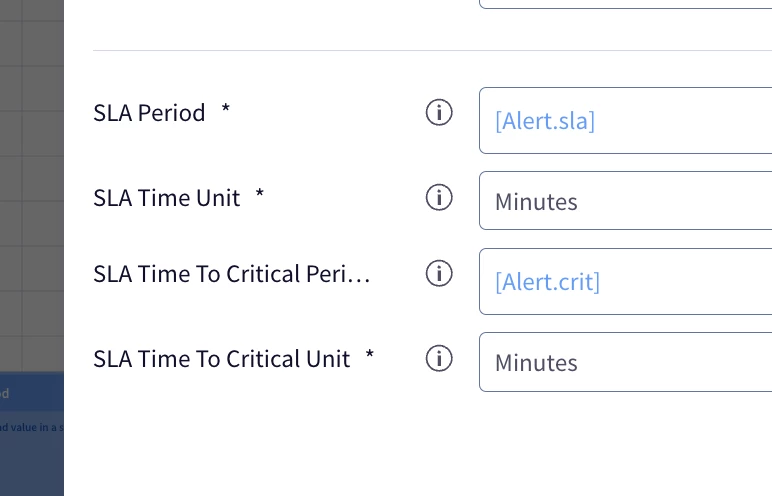Screen dimensions: 772x496
Task: Click the partially visible field above the divider
Action: click(x=625, y=4)
